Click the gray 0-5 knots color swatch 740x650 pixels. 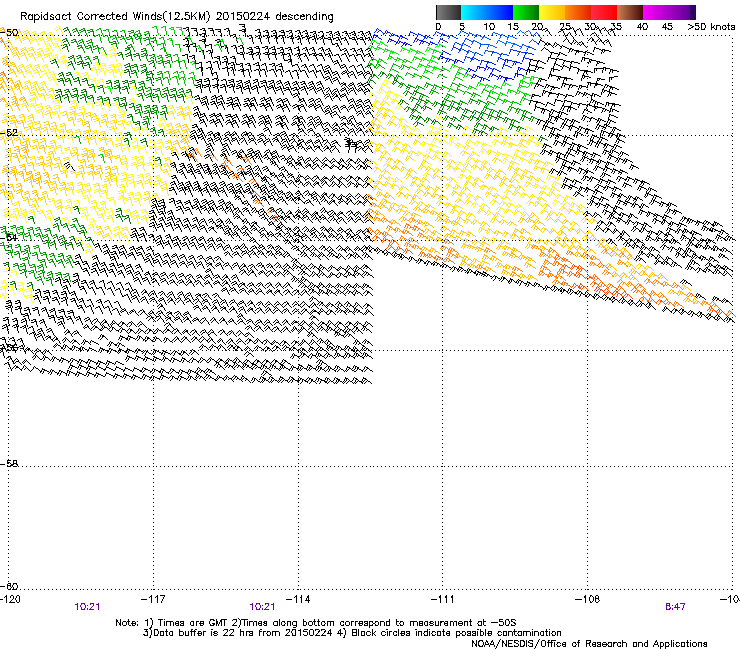448,12
